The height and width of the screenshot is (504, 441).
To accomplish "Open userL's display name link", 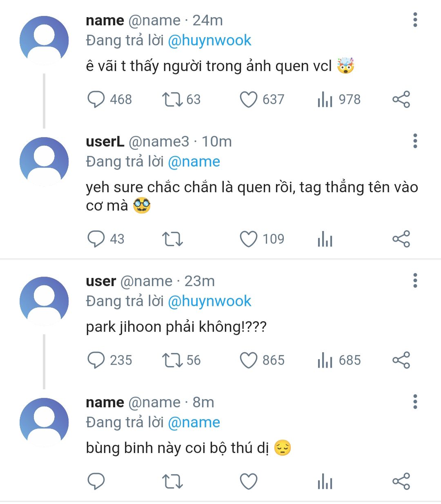I will pos(105,142).
